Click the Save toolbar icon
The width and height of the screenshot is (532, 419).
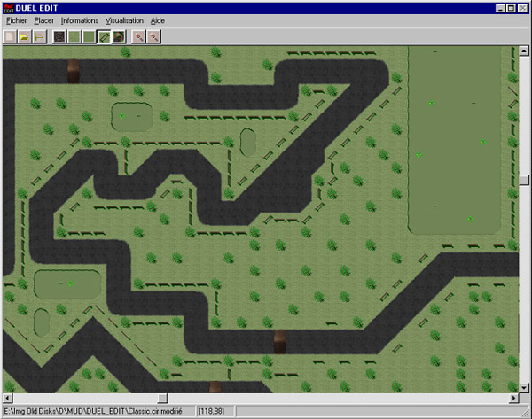click(x=39, y=36)
